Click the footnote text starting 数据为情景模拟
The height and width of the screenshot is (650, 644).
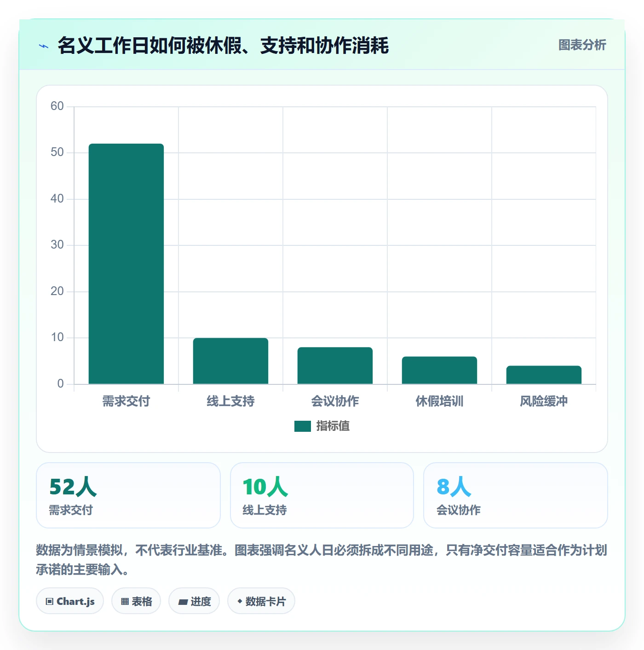(322, 560)
